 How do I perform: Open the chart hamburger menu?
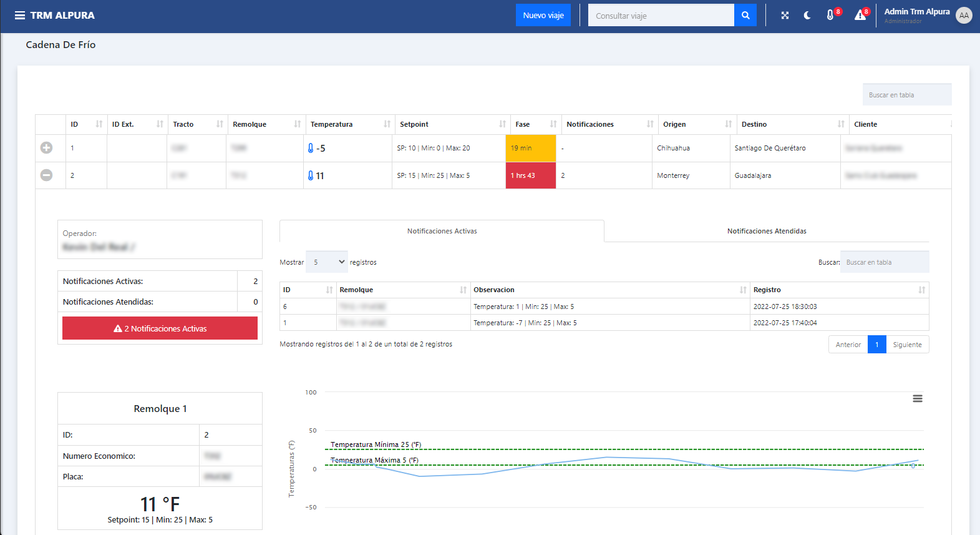tap(917, 399)
